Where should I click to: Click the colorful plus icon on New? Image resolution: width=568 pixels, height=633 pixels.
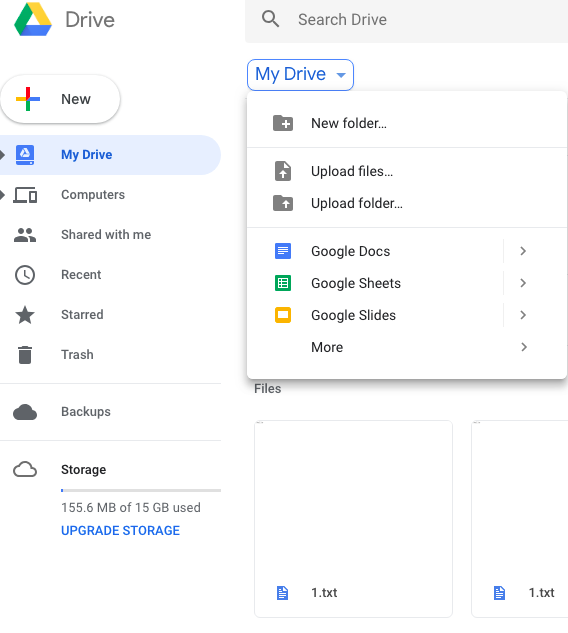pyautogui.click(x=27, y=99)
